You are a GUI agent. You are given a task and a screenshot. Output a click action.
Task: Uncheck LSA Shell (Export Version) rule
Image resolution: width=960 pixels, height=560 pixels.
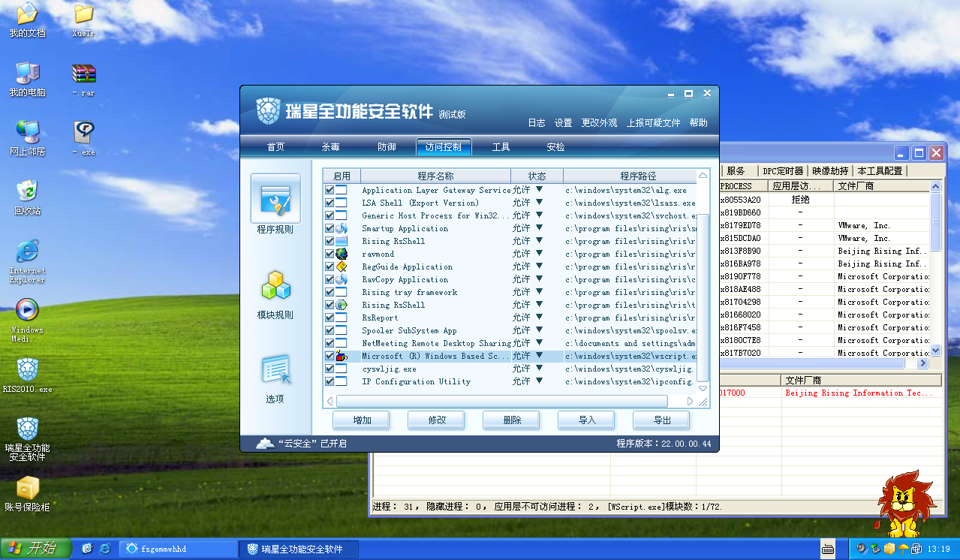(330, 203)
